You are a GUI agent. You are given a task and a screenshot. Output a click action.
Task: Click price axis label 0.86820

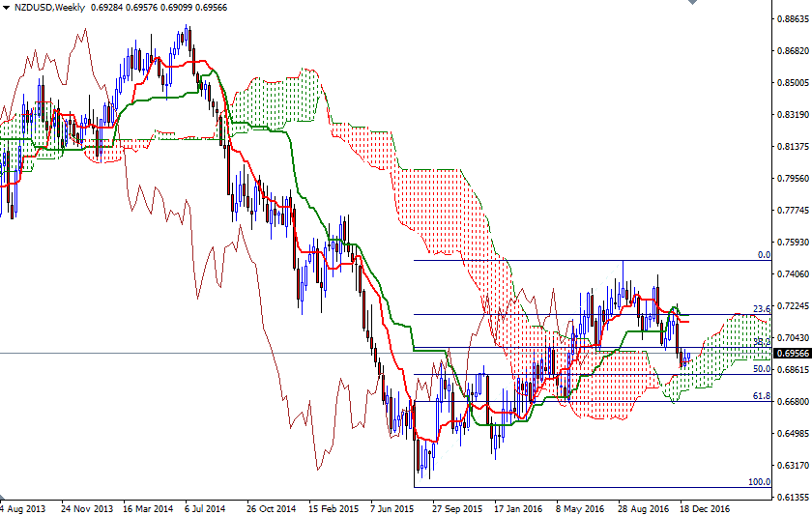793,50
